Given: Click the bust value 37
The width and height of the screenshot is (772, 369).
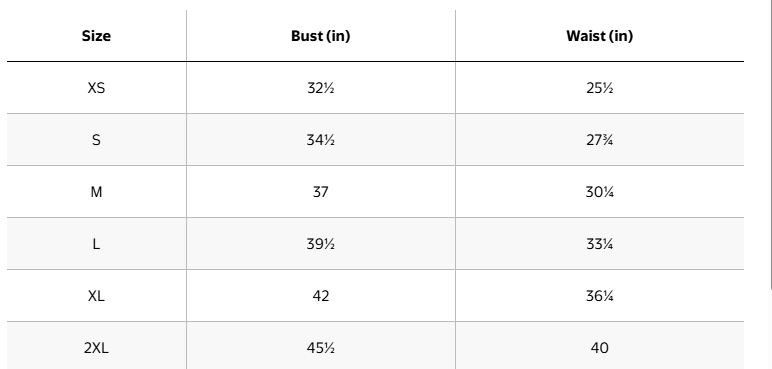Looking at the screenshot, I should (321, 192).
